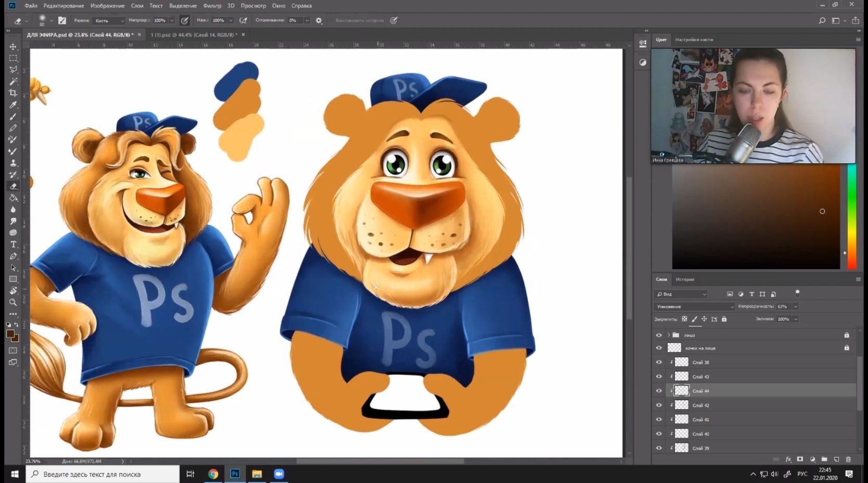868x483 pixels.
Task: Open the layer opacity dropdown arrow
Action: click(796, 307)
